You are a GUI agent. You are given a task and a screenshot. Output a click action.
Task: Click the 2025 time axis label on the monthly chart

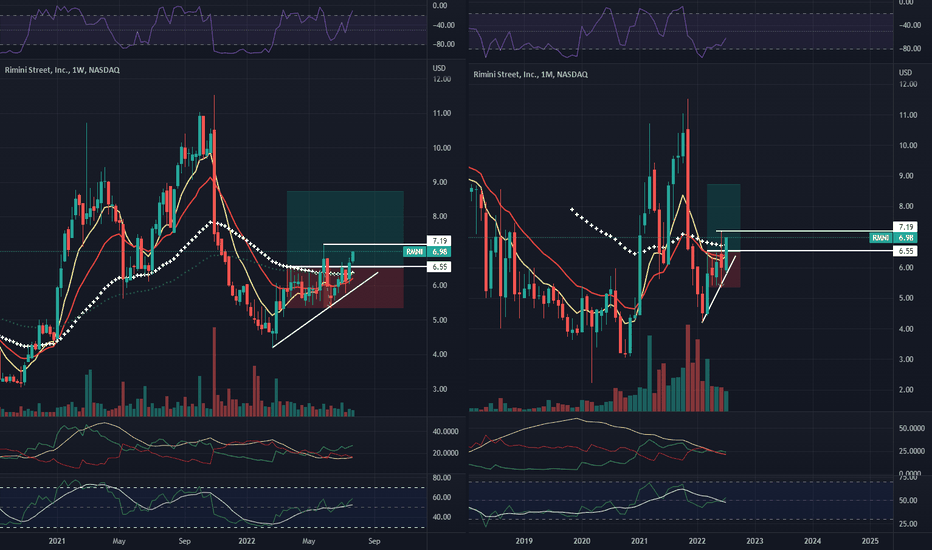click(x=870, y=541)
